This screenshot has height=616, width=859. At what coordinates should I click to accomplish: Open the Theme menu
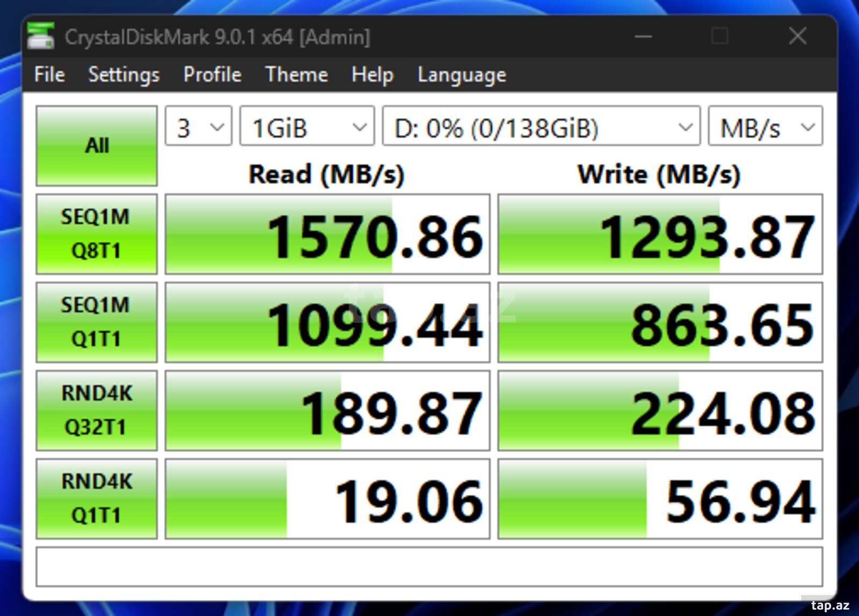click(296, 75)
